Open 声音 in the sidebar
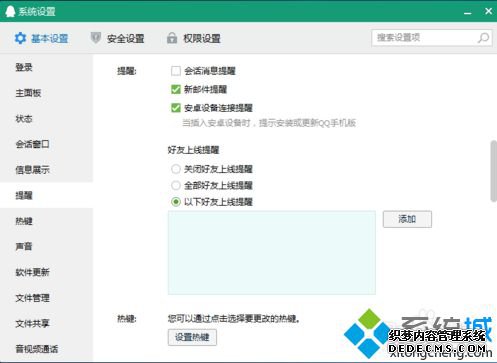This screenshot has height=363, width=497. [x=46, y=247]
